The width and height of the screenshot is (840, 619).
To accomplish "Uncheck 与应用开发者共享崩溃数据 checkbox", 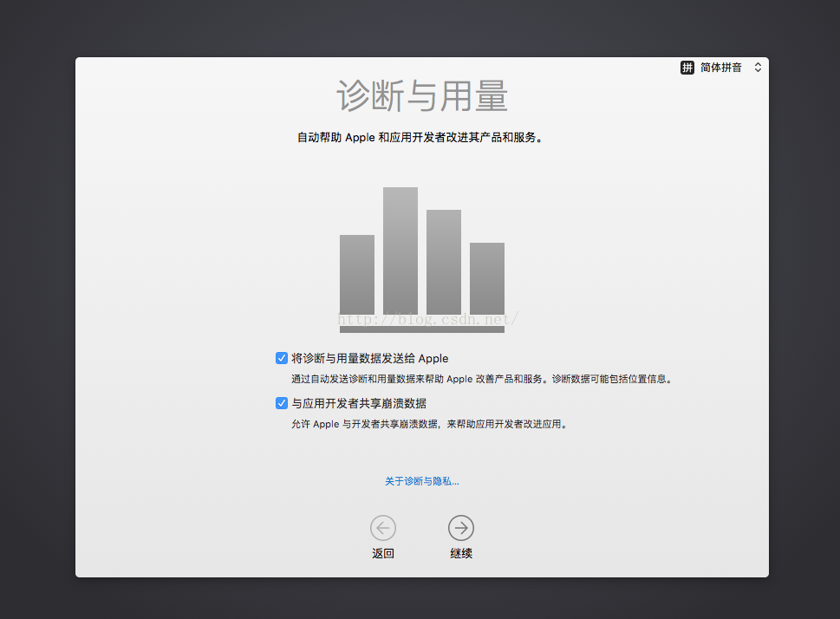I will [x=281, y=403].
